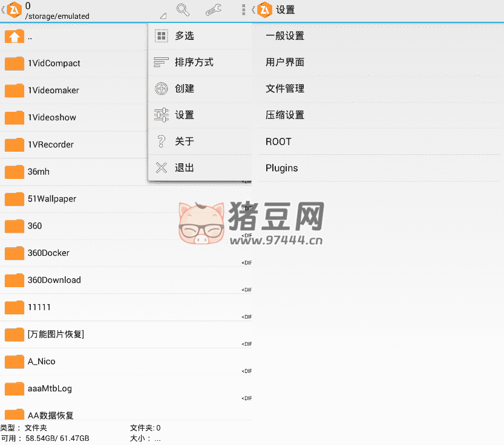Choose 创建 create menu item
The width and height of the screenshot is (504, 445).
point(200,89)
